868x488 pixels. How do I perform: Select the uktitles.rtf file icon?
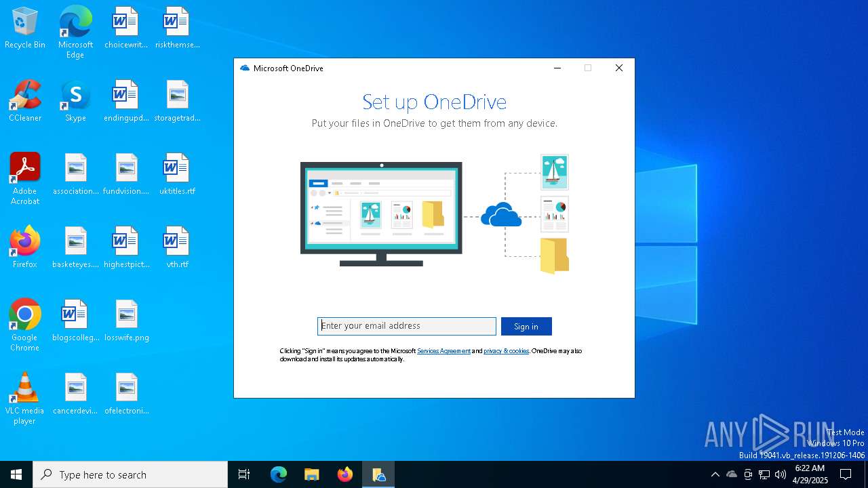click(177, 175)
